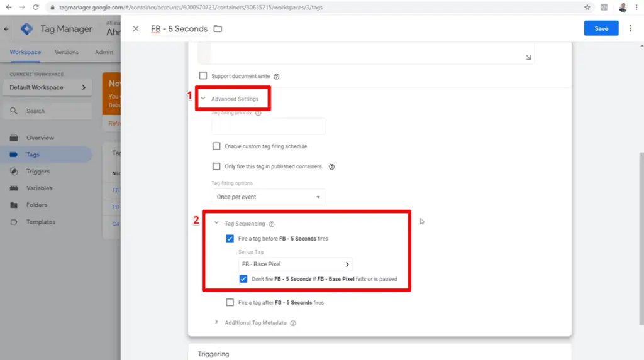Click help icon beside Additional Tag Metadata
The height and width of the screenshot is (360, 644).
coord(293,323)
